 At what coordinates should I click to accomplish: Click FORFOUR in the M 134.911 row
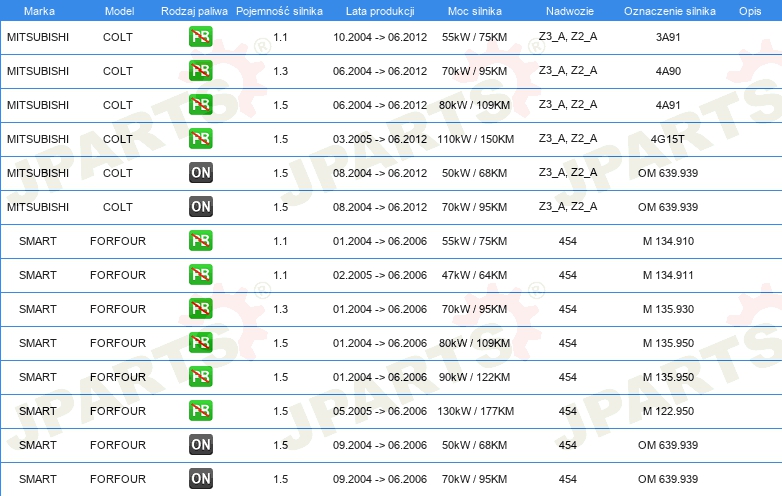click(118, 275)
